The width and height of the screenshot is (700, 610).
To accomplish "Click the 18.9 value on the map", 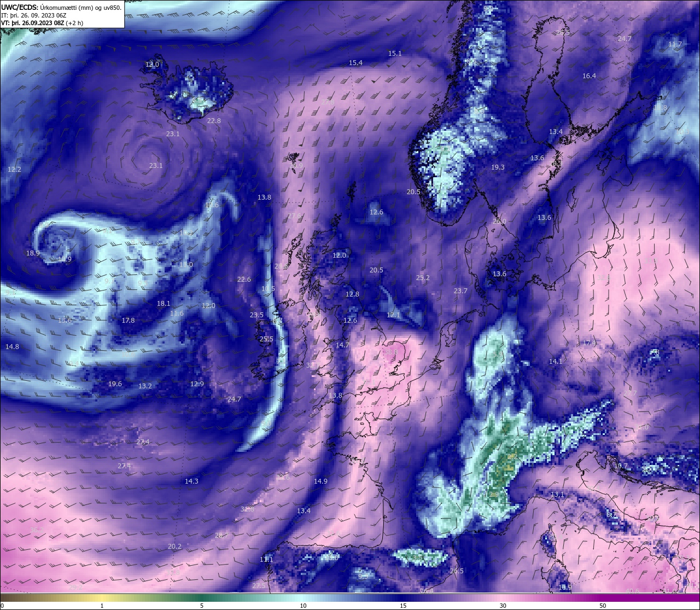I will click(33, 253).
